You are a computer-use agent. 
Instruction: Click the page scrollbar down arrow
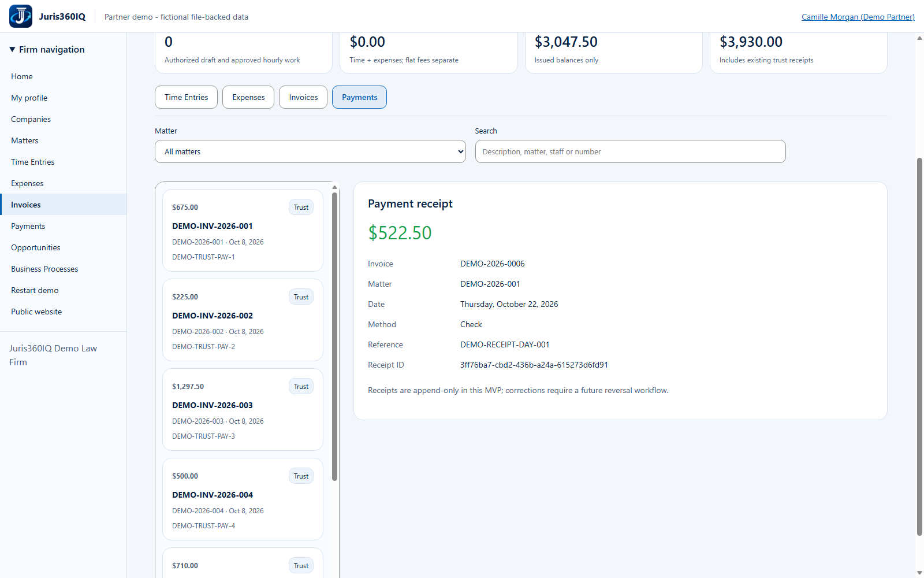(919, 573)
